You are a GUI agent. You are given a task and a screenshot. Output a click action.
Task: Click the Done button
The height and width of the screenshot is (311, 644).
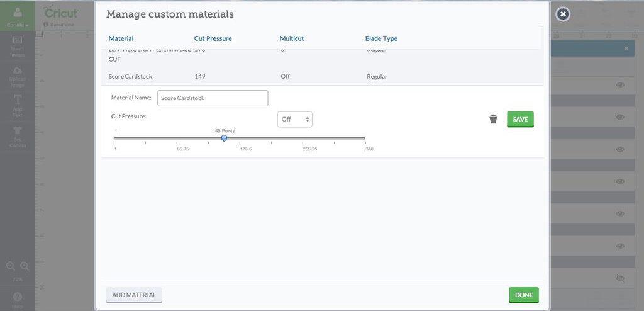click(524, 295)
